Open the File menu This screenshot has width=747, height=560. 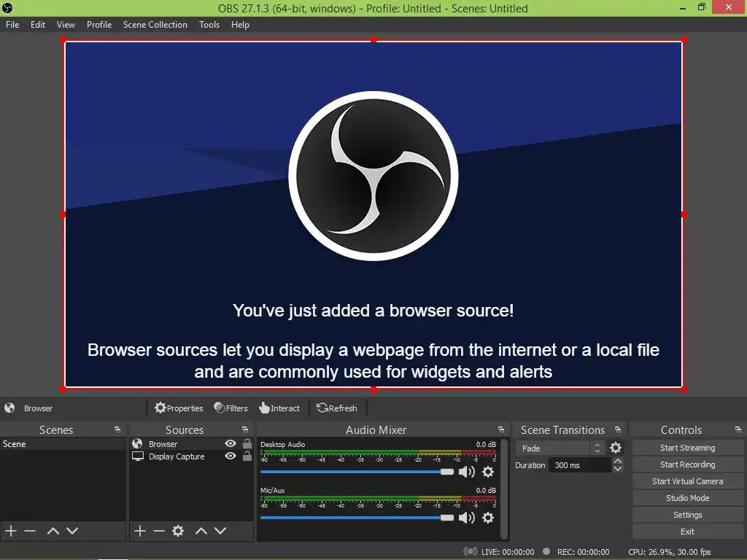(12, 25)
